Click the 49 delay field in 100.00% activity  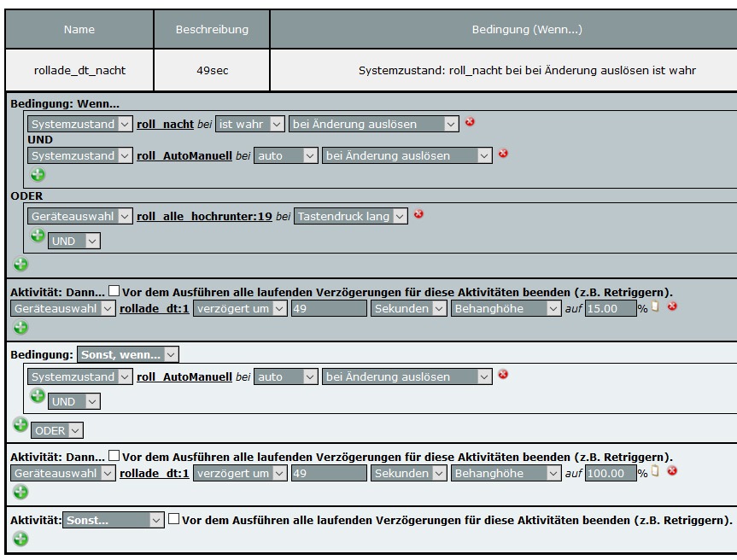tap(329, 473)
